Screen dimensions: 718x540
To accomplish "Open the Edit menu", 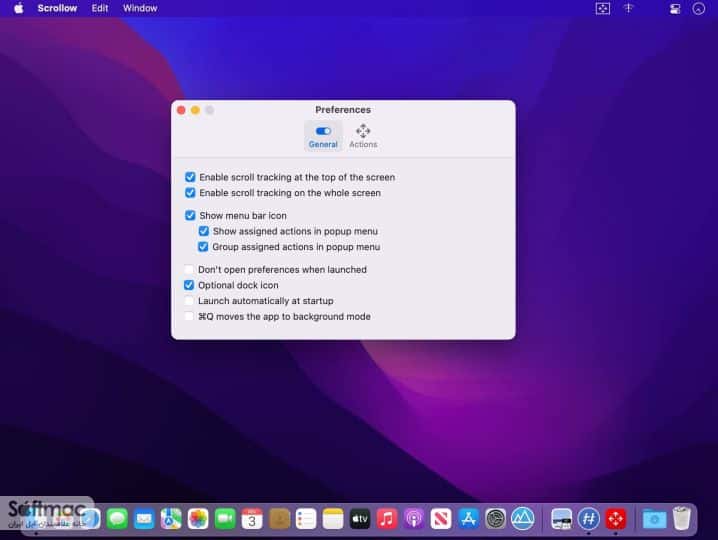I will [x=100, y=8].
